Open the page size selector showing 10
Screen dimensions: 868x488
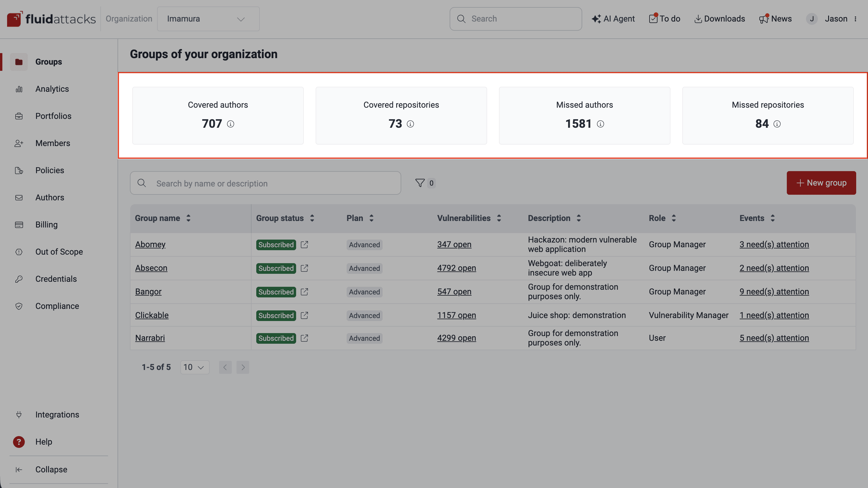coord(195,367)
